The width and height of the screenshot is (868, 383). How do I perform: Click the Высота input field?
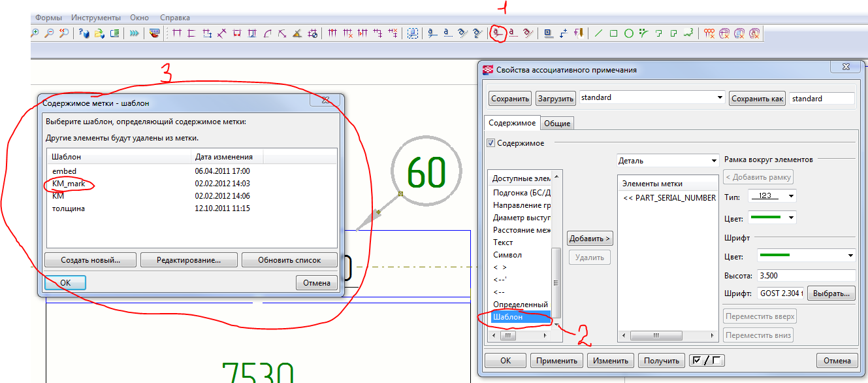tap(806, 276)
